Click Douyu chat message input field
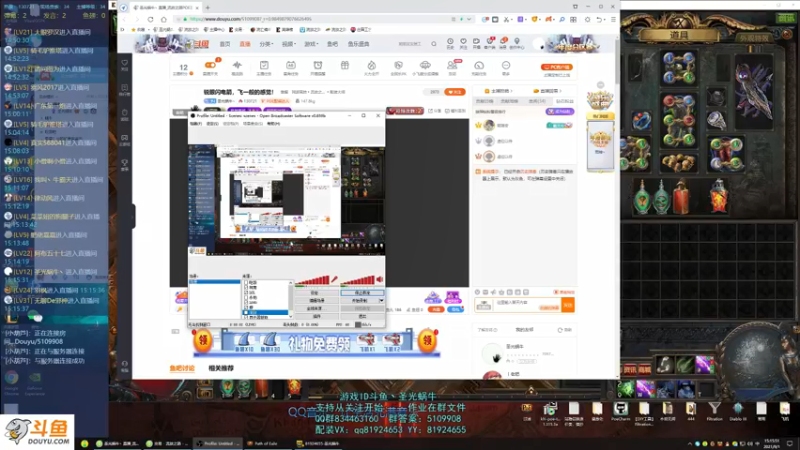 coord(527,305)
